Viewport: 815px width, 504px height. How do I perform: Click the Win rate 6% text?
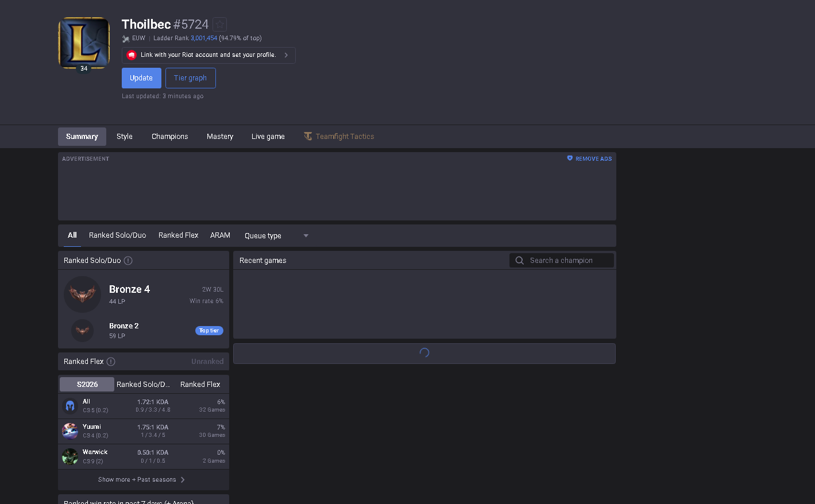206,301
